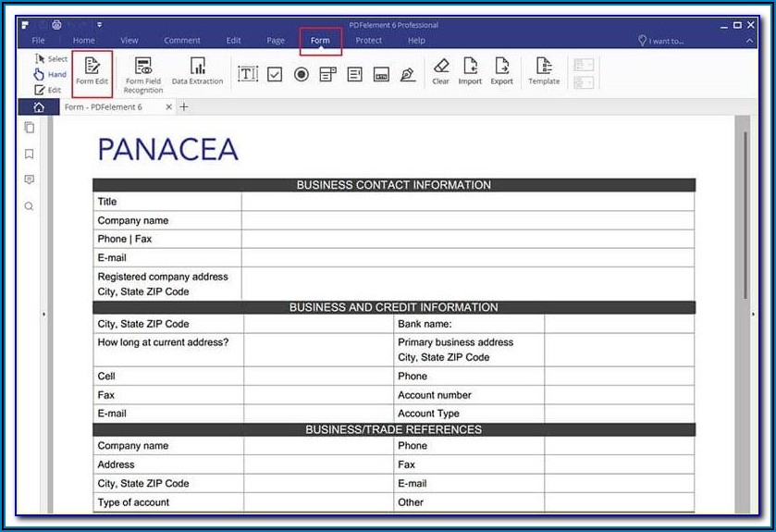
Task: Open the File menu
Action: 38,41
